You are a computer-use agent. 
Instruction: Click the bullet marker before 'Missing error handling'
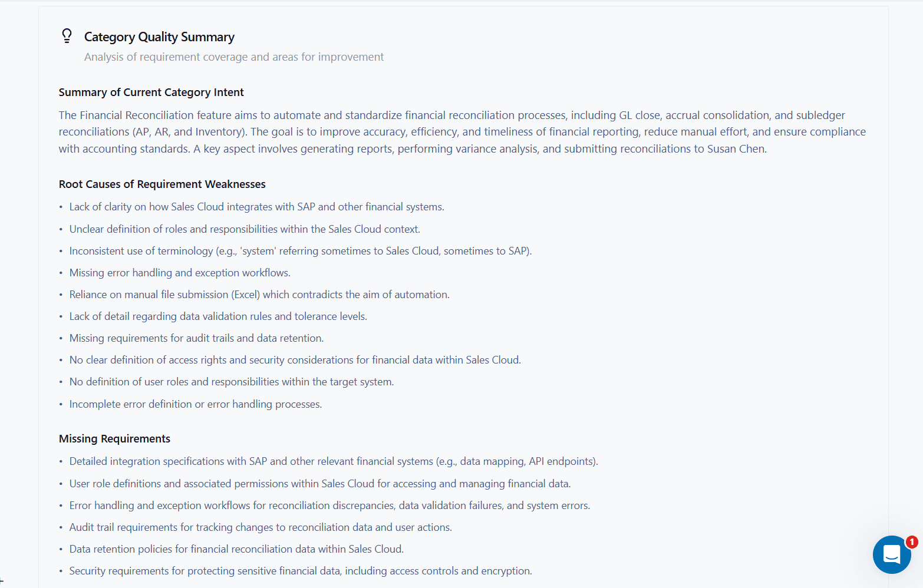(x=61, y=273)
